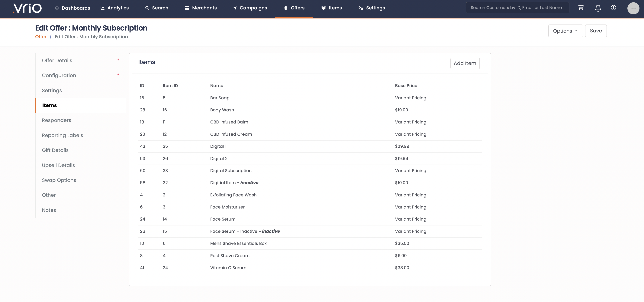Open the Notes section
Image resolution: width=644 pixels, height=302 pixels.
pos(81,210)
